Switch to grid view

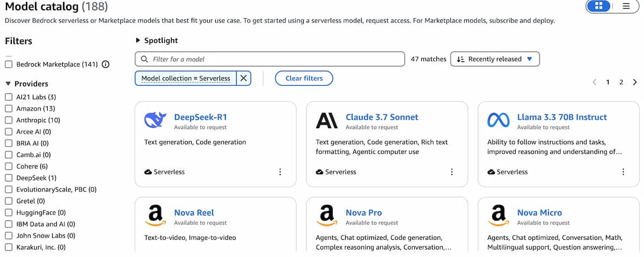click(x=599, y=6)
